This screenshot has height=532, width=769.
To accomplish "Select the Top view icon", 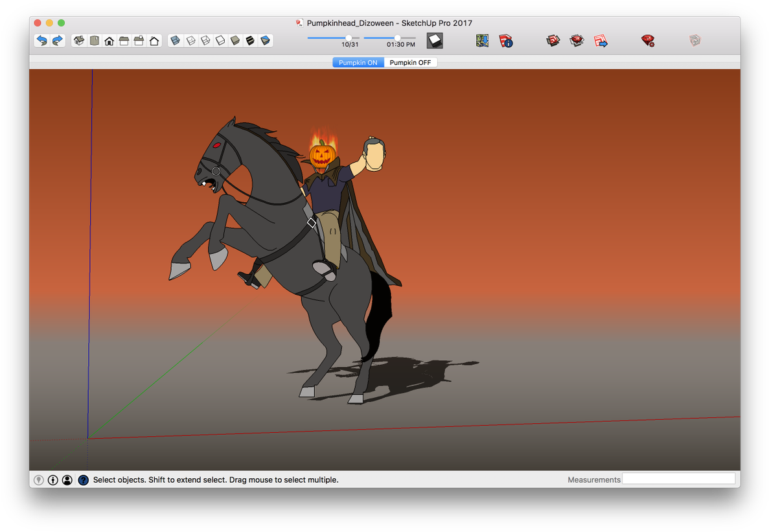I will [x=95, y=40].
